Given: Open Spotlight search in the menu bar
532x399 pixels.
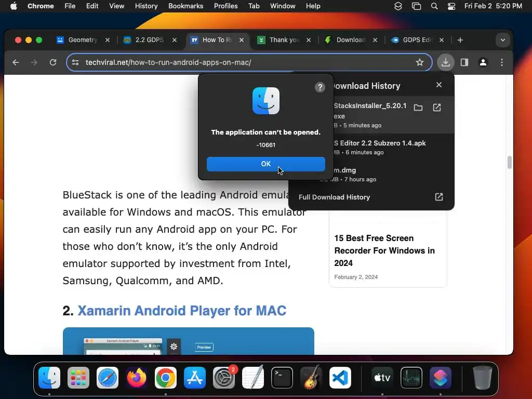Looking at the screenshot, I should [x=434, y=6].
